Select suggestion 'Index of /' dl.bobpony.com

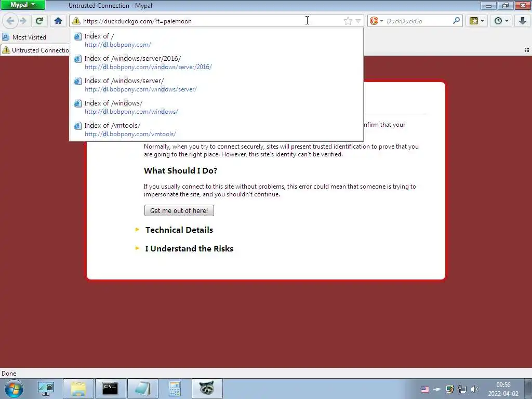217,40
